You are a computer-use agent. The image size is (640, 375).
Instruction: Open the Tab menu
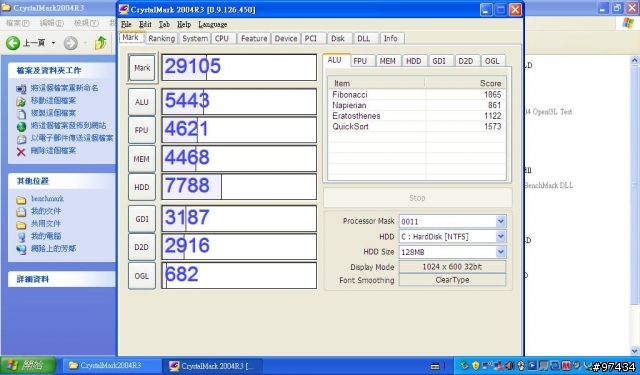tap(164, 24)
